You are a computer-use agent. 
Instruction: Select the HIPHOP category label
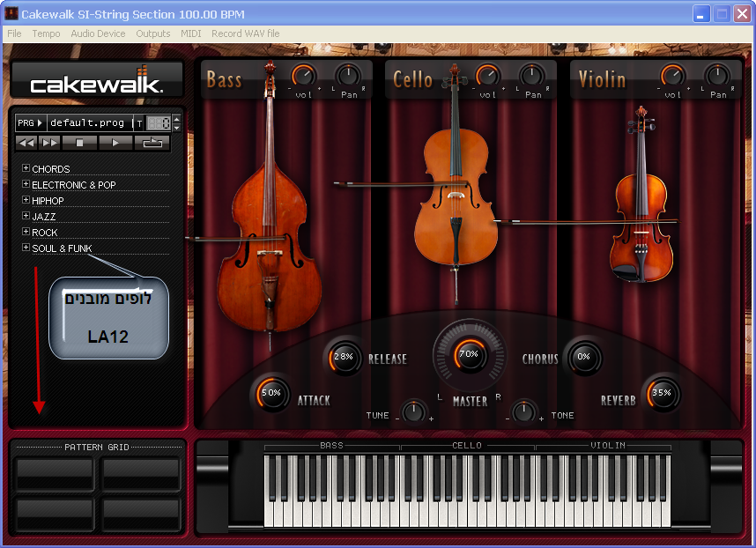[x=48, y=201]
